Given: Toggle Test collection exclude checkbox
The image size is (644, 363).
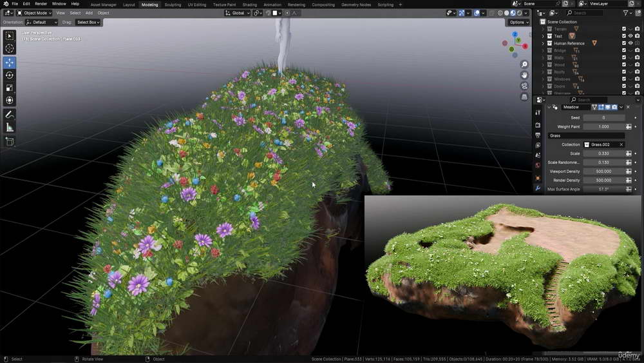Looking at the screenshot, I should point(624,36).
